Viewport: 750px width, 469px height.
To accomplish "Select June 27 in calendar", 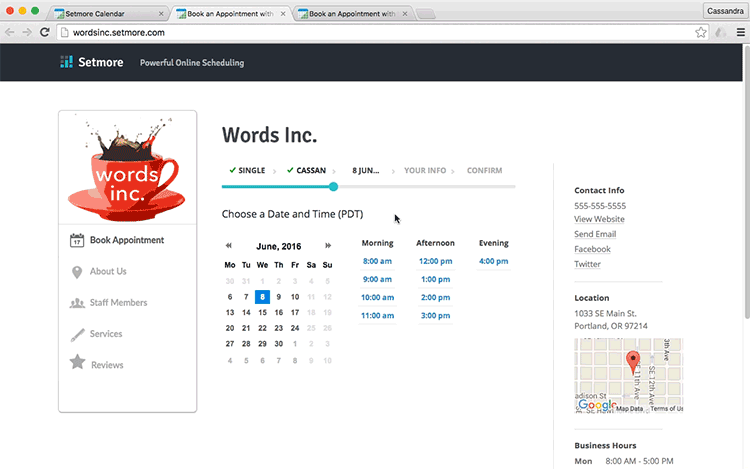I will 230,344.
